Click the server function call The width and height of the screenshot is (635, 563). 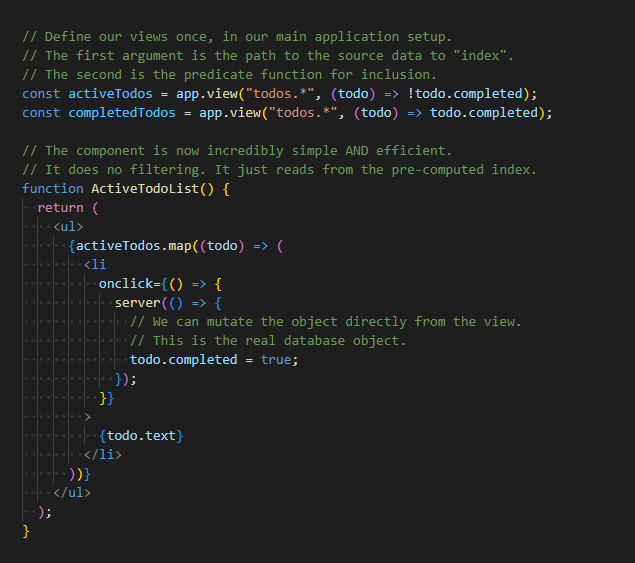[x=137, y=302]
